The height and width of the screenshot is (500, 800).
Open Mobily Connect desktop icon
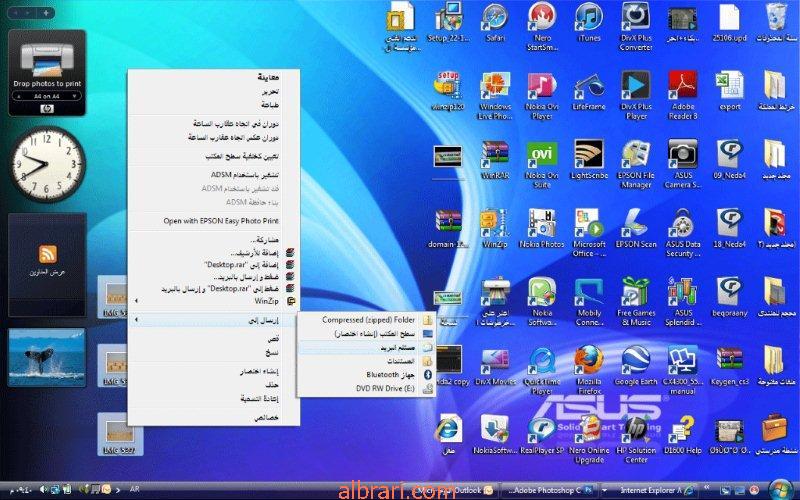(x=589, y=301)
